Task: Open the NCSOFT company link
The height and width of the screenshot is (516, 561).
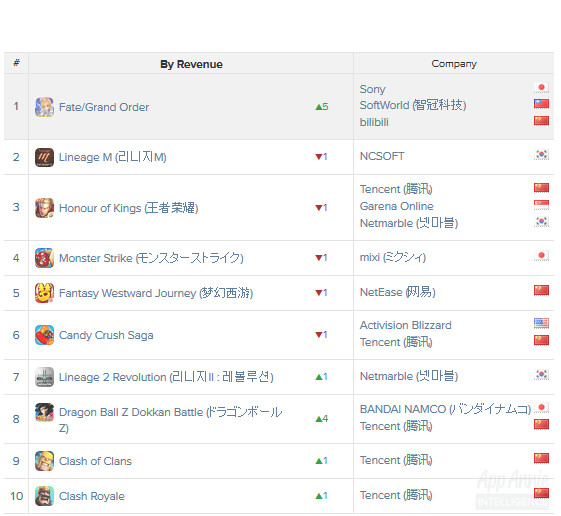Action: coord(382,156)
